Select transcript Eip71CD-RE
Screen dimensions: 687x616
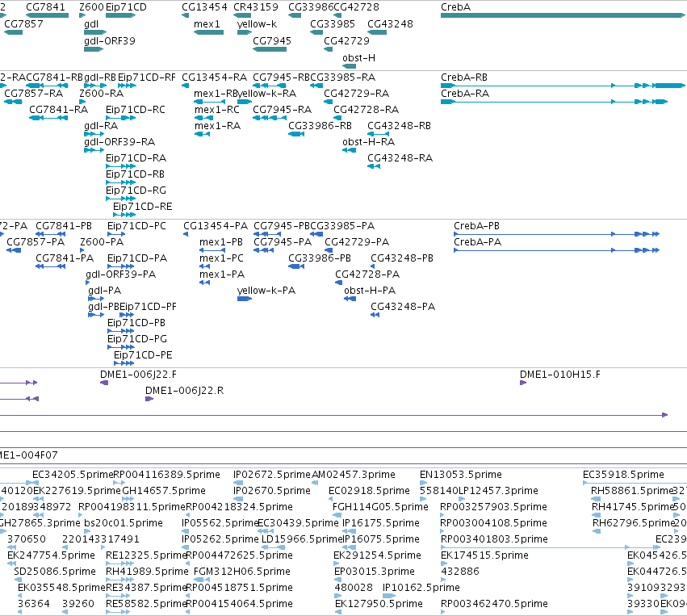click(124, 215)
